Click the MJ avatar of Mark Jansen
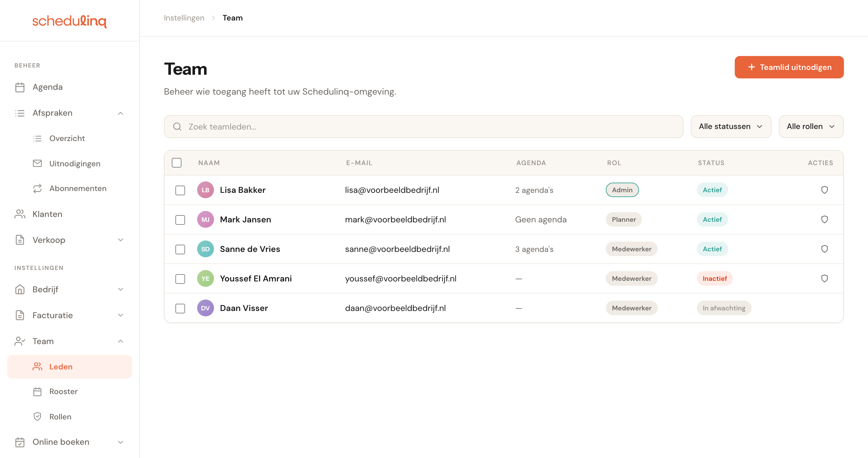 point(206,220)
